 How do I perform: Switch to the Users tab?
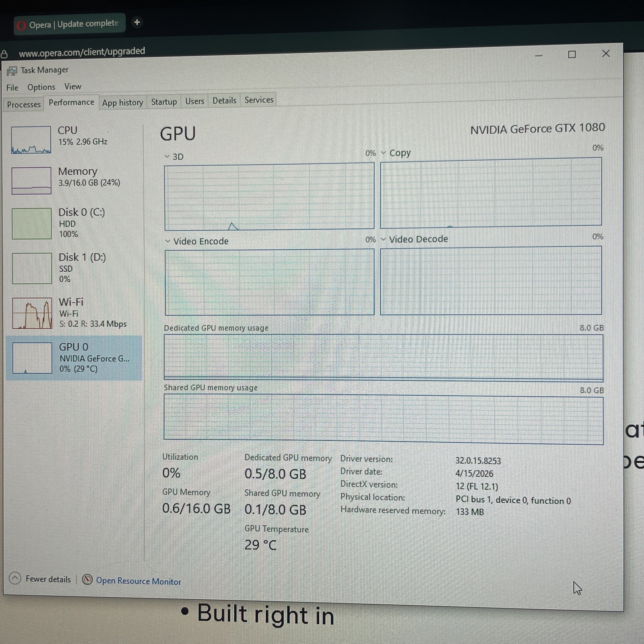[194, 101]
